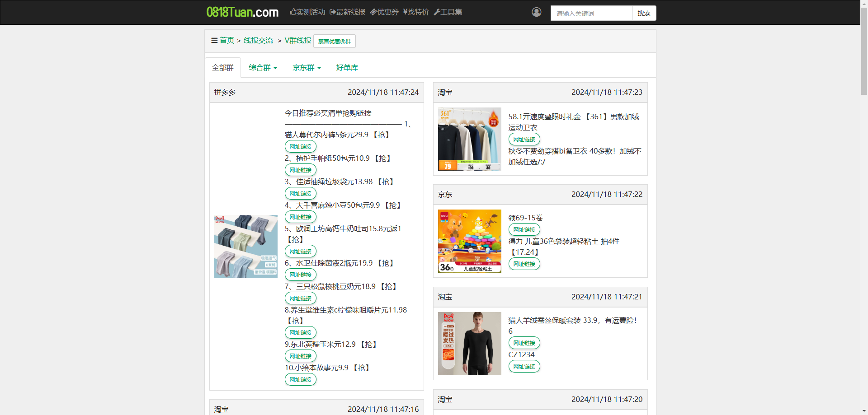
Task: Open 网址链接 for 东北黄糯玉米
Action: [x=300, y=356]
